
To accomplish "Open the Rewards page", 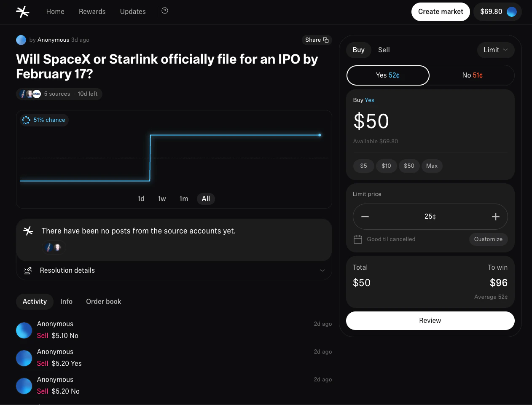I will [x=92, y=12].
